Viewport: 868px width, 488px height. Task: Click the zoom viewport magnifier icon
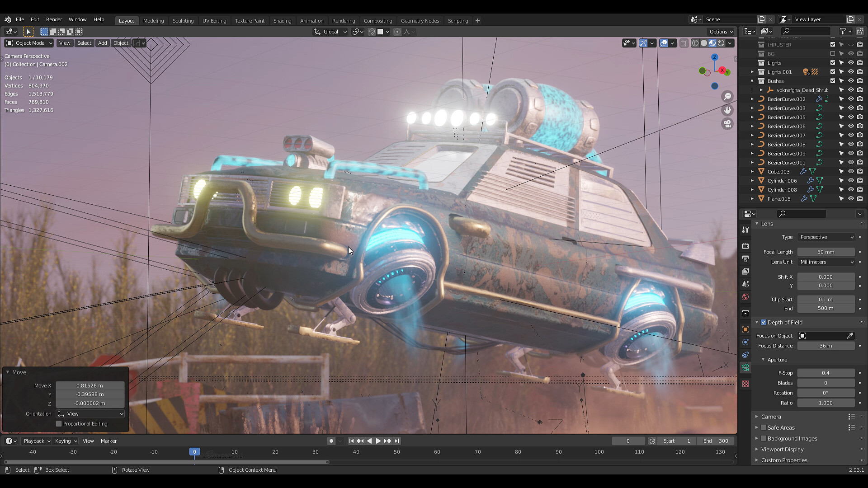(727, 96)
